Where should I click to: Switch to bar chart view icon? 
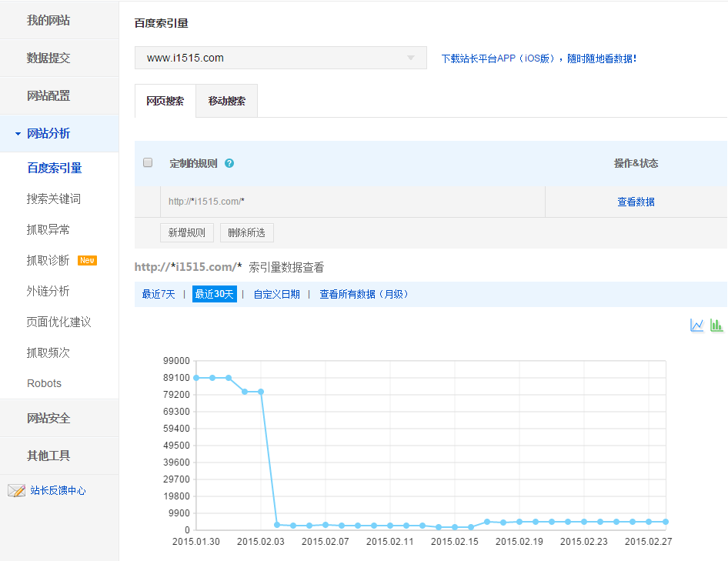pyautogui.click(x=716, y=326)
